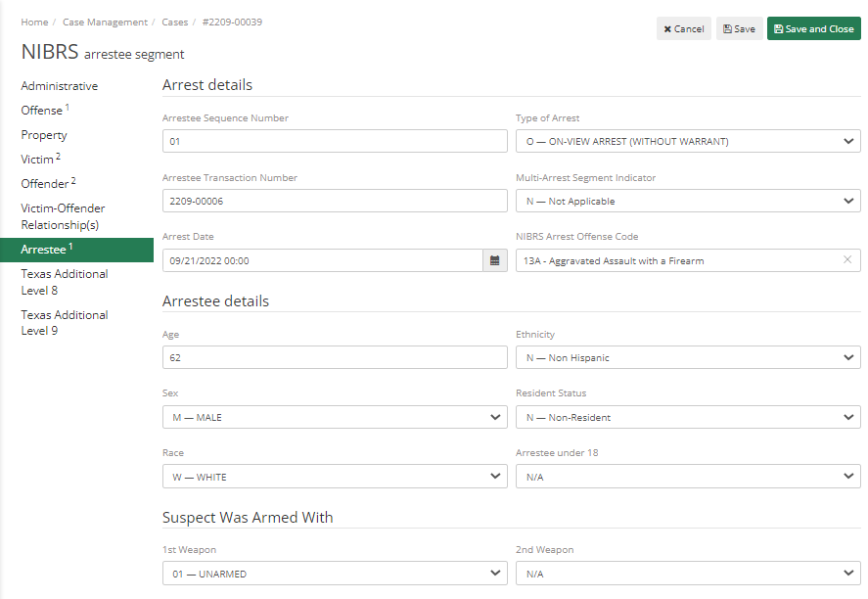Open the Arrest Date calendar picker
This screenshot has height=599, width=868.
(x=494, y=260)
